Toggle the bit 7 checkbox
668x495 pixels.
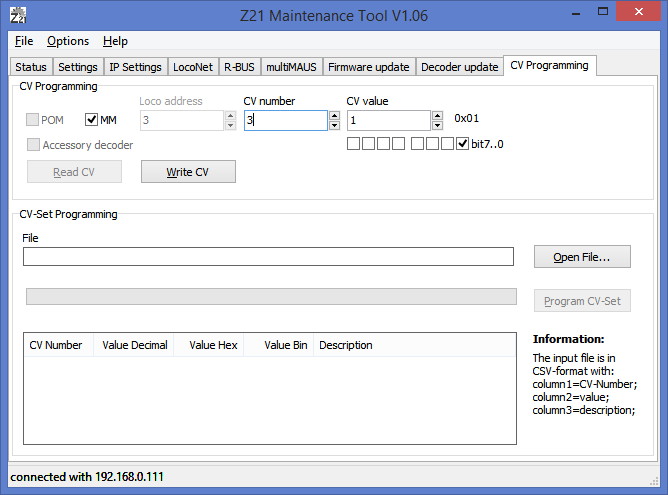[x=353, y=144]
